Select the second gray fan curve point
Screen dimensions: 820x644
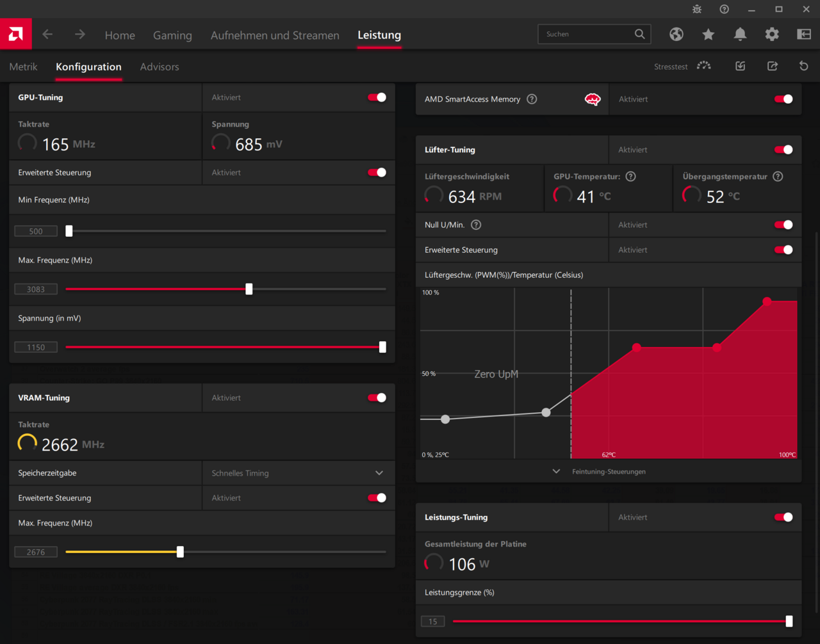pos(546,412)
